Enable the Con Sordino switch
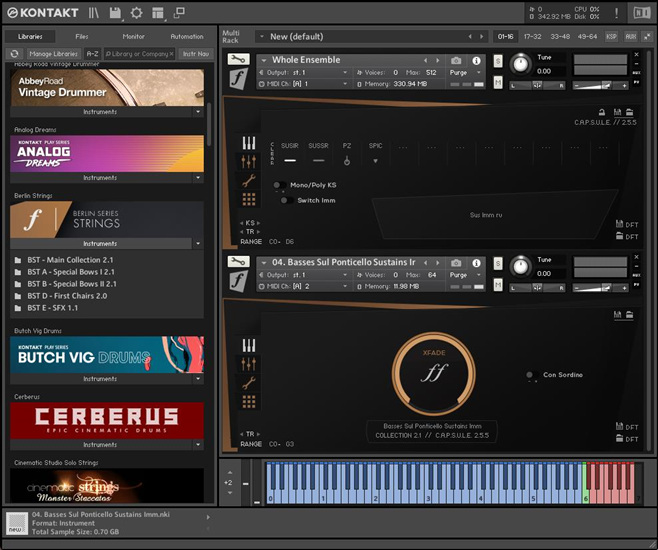 [x=530, y=375]
